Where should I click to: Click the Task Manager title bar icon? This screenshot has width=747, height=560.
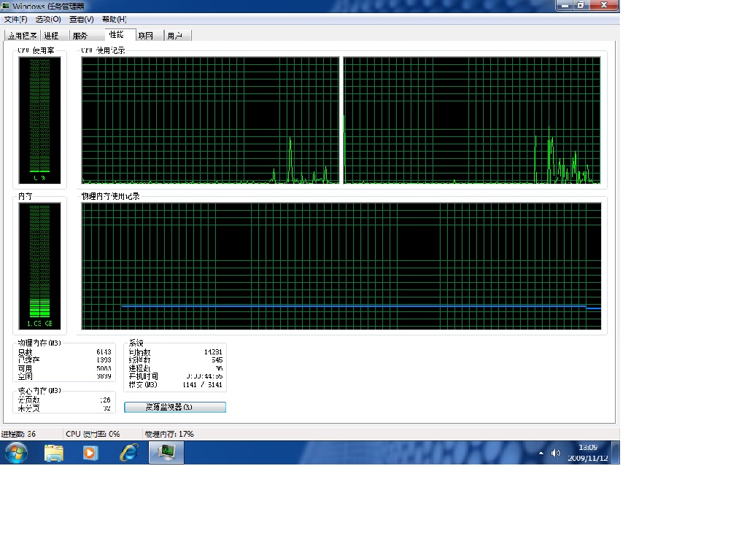coord(6,6)
